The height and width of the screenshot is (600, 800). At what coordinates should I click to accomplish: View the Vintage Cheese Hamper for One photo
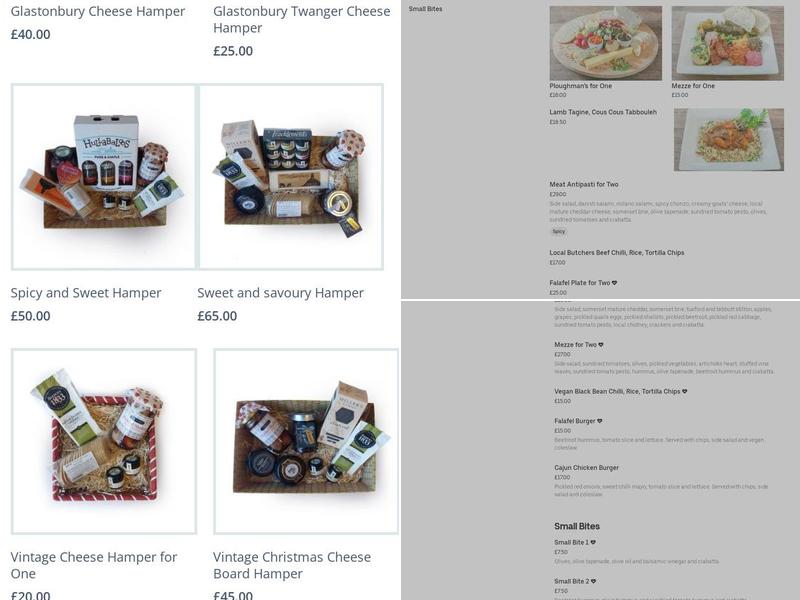(x=104, y=441)
